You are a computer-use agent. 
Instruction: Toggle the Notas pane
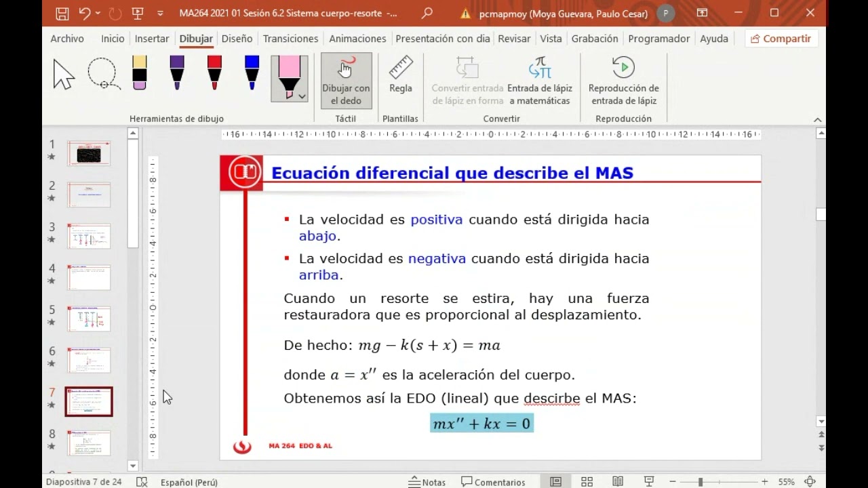(x=427, y=482)
